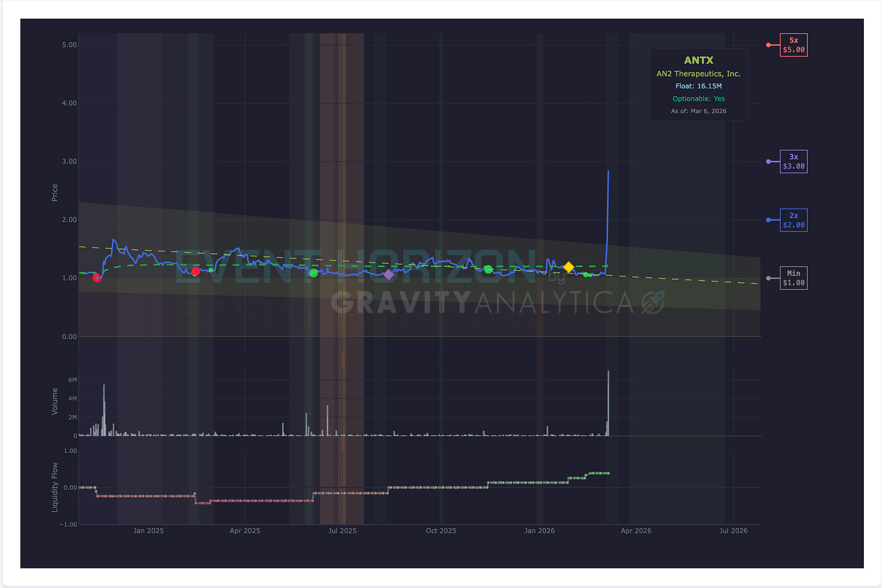The width and height of the screenshot is (882, 588).
Task: Click the price spike peak near $2.85
Action: click(x=608, y=172)
